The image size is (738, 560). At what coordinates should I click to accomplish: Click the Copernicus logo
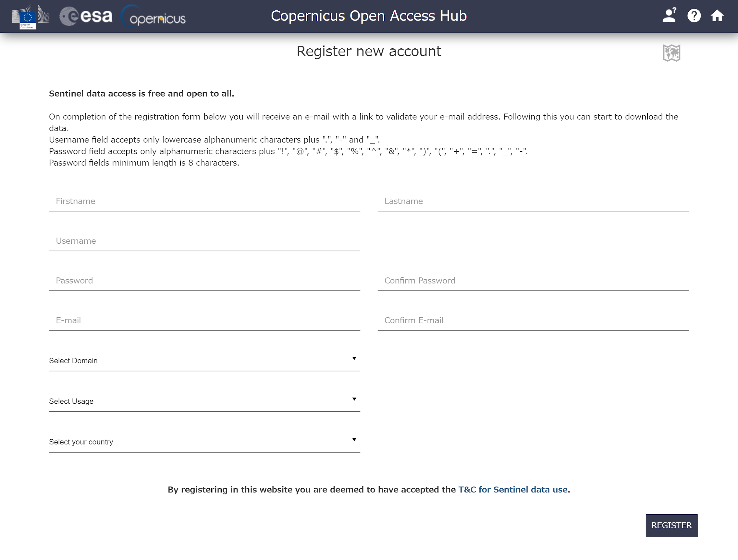153,16
